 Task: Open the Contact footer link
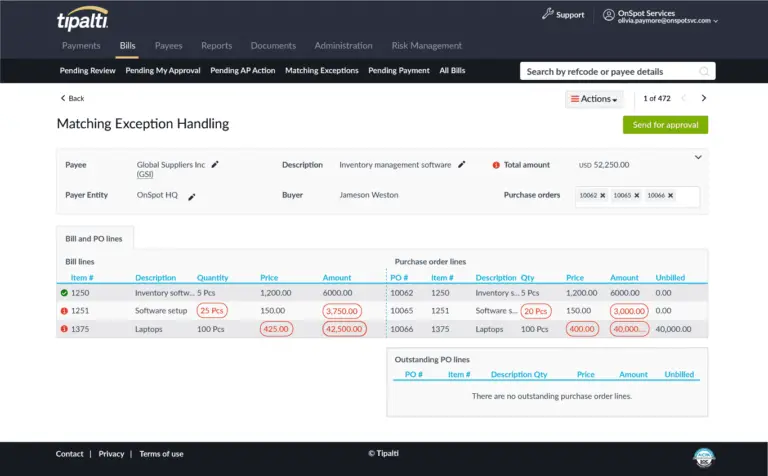click(70, 454)
